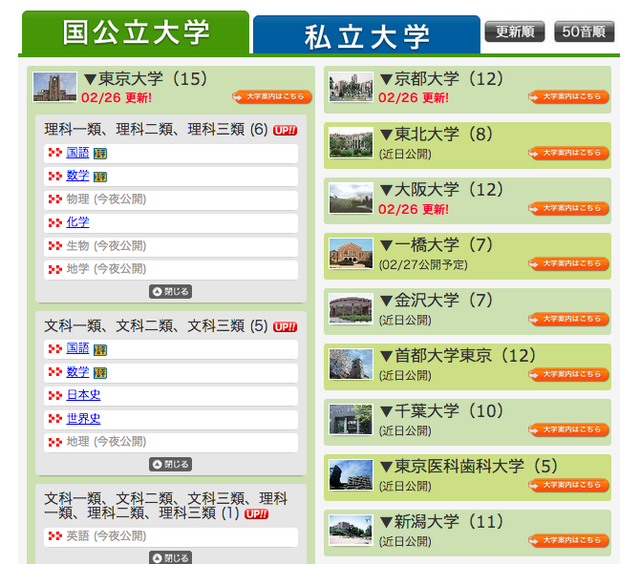Close the 文科一類 (5) group with 閉じる
The image size is (640, 564).
pyautogui.click(x=171, y=464)
